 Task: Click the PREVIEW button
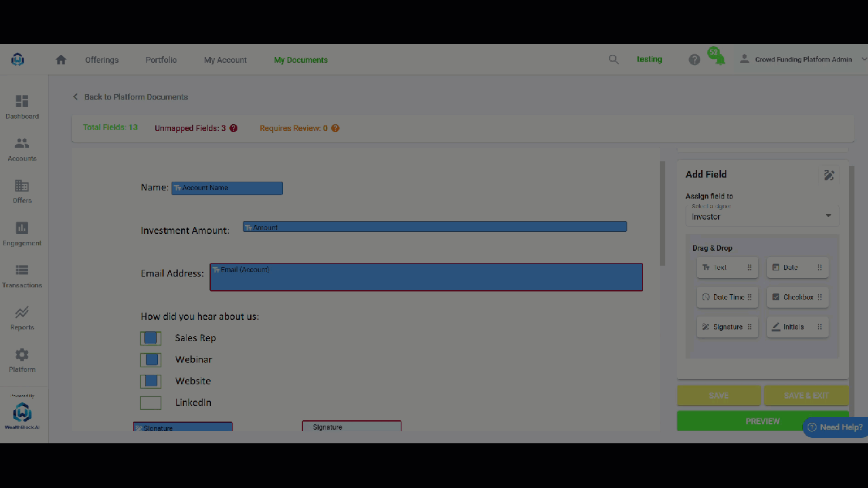[763, 421]
